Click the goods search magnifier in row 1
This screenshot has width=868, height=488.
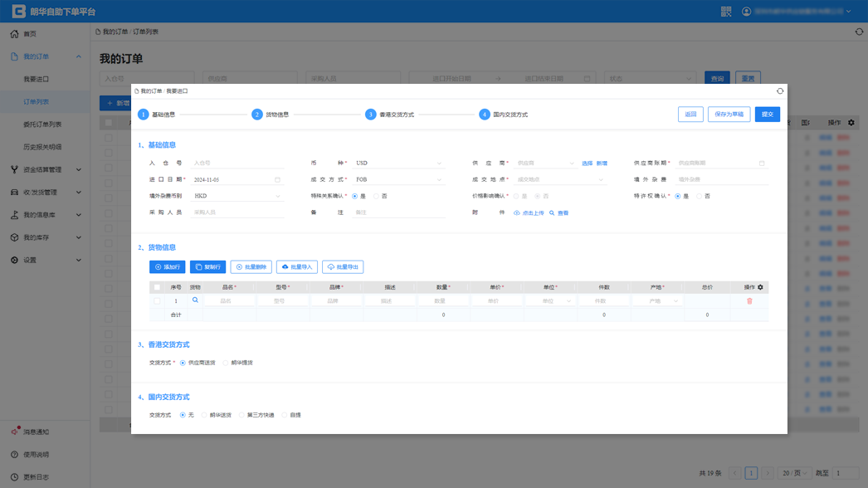click(195, 300)
